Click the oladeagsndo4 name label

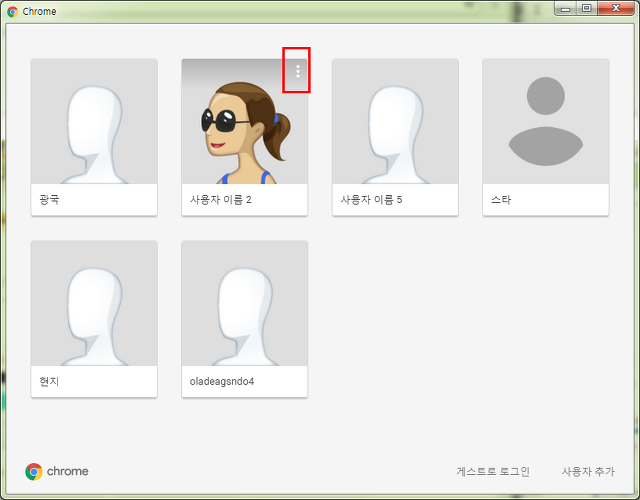[x=222, y=381]
